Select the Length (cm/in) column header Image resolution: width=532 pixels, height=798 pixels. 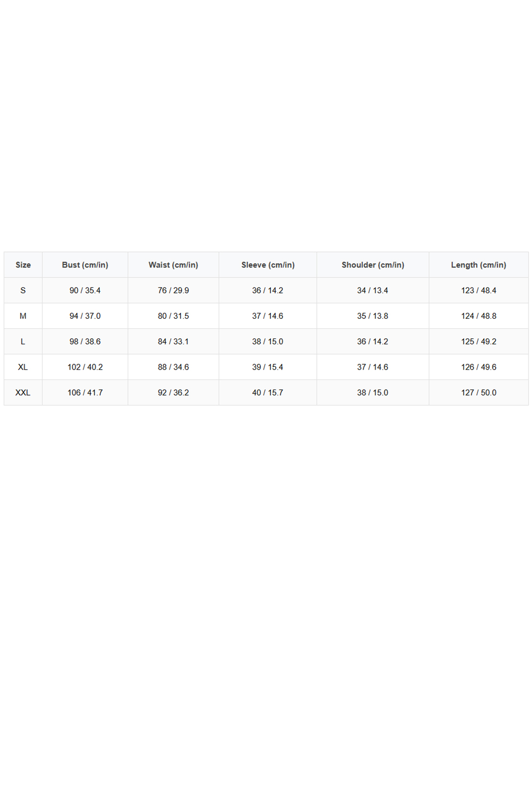click(x=479, y=265)
